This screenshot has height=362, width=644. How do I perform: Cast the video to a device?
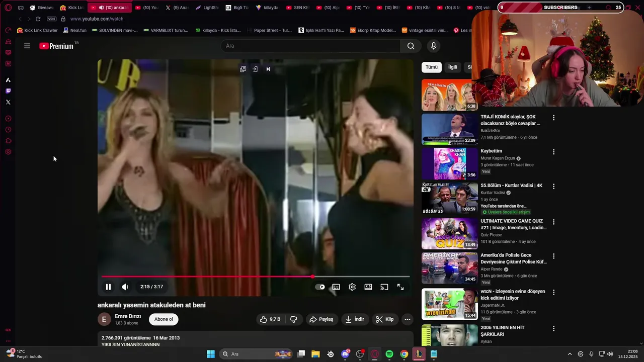coord(384,287)
